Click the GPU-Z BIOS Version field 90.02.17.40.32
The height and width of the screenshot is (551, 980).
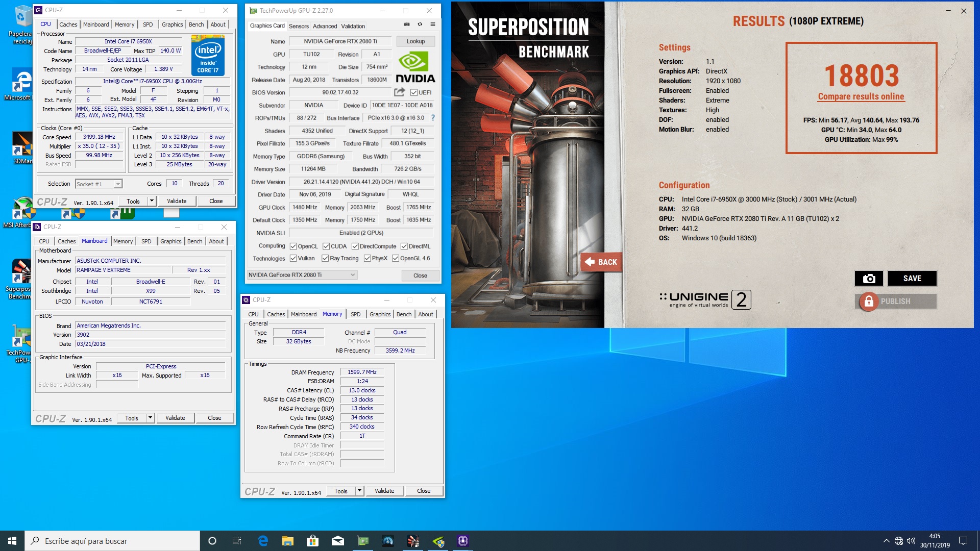[x=340, y=92]
